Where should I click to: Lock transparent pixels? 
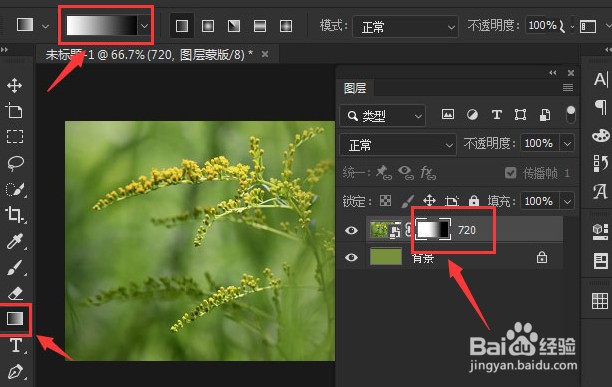tap(386, 201)
